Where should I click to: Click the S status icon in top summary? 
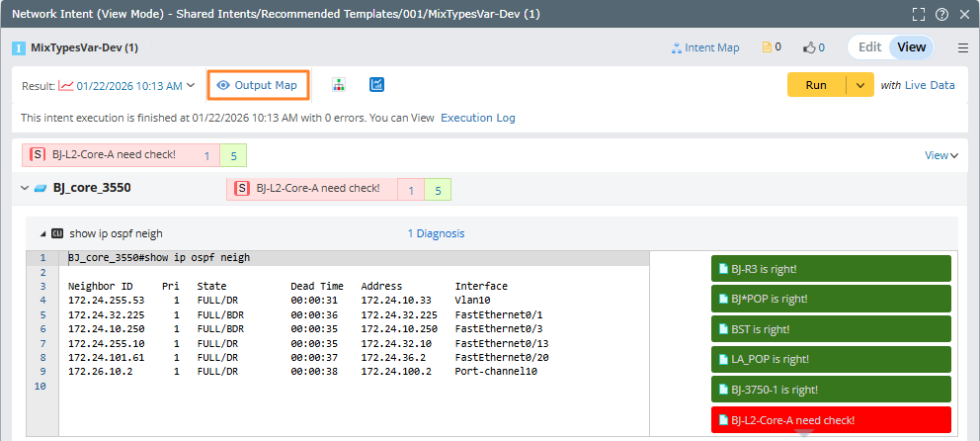(x=39, y=154)
